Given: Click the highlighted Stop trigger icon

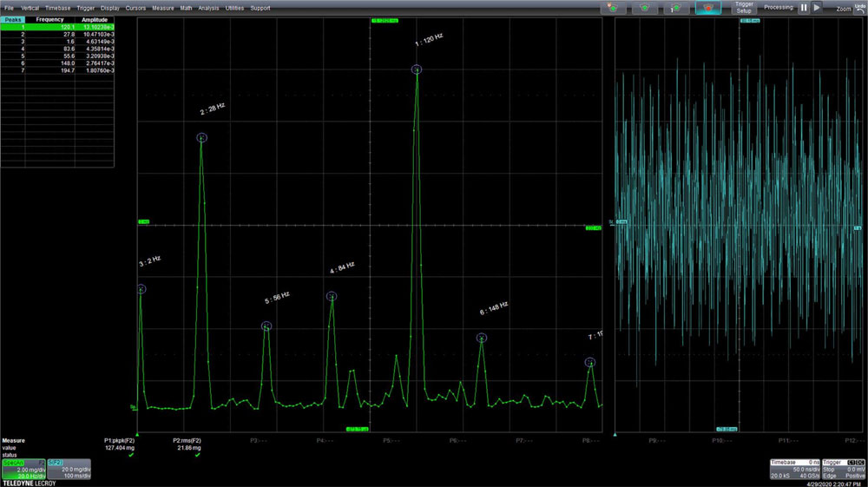Looking at the screenshot, I should point(708,8).
